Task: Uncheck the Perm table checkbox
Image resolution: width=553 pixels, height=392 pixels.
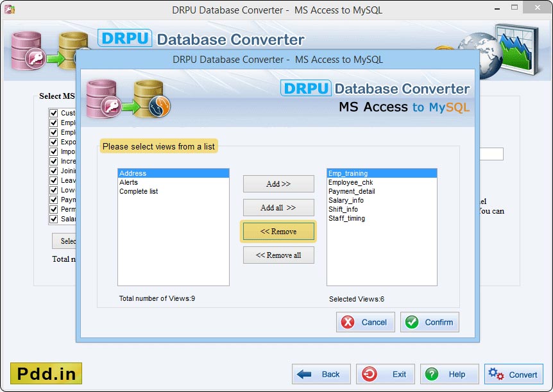Action: tap(54, 209)
